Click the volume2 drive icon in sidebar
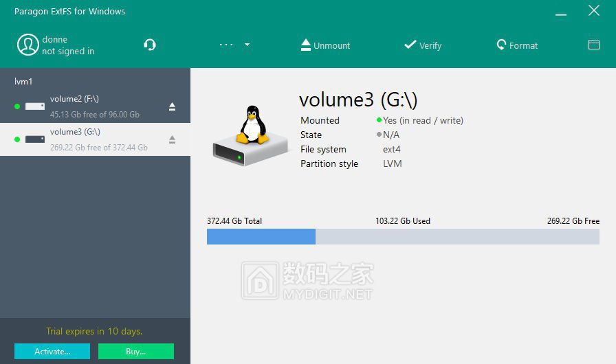This screenshot has height=364, width=616. click(x=35, y=106)
